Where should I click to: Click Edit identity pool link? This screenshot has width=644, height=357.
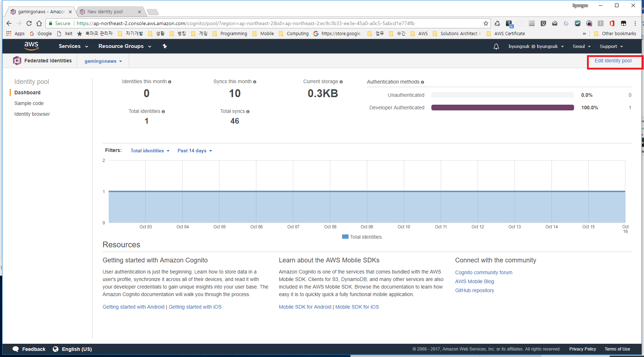(x=613, y=61)
